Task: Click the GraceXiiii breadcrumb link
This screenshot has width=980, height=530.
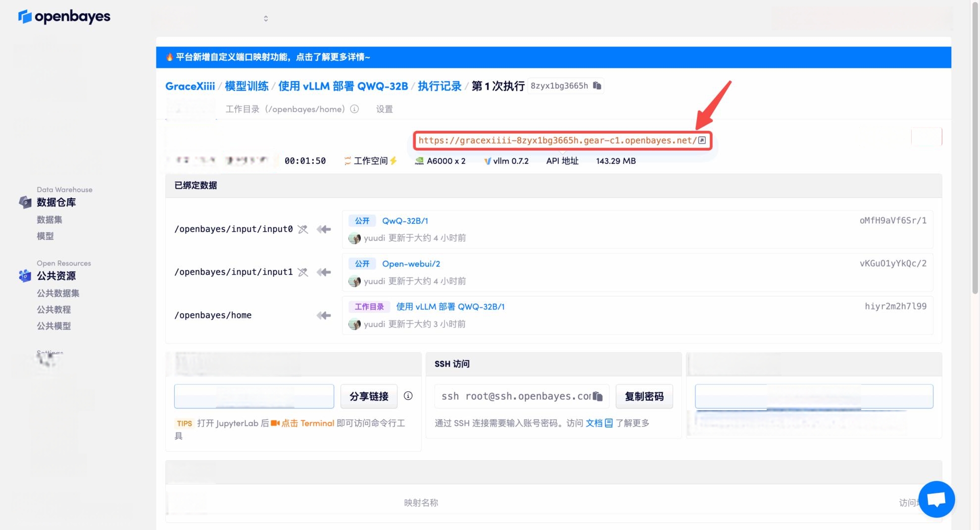Action: (190, 86)
